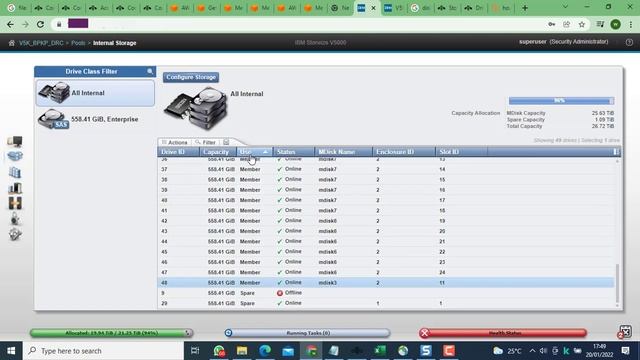Image resolution: width=640 pixels, height=360 pixels.
Task: Open the saved passwords key icon
Action: (x=551, y=24)
